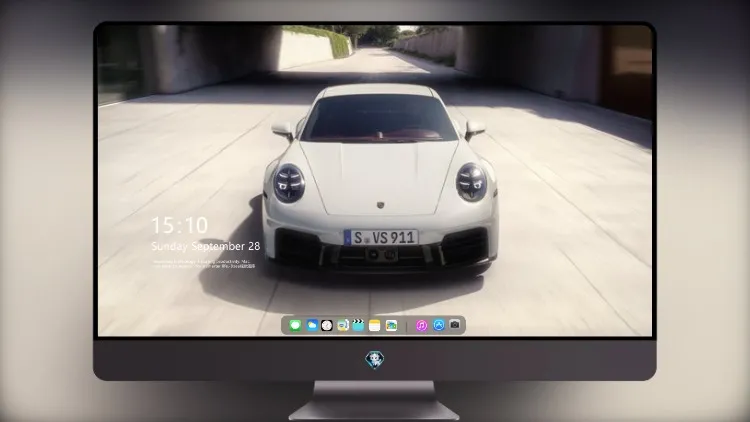Open the Videos clapperboard app in dock
The height and width of the screenshot is (422, 750).
click(358, 325)
